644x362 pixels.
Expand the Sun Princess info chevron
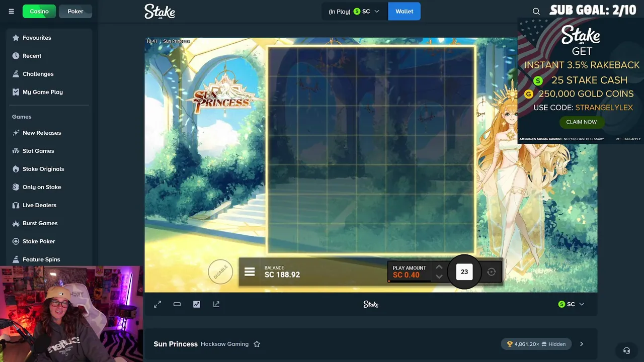(582, 344)
